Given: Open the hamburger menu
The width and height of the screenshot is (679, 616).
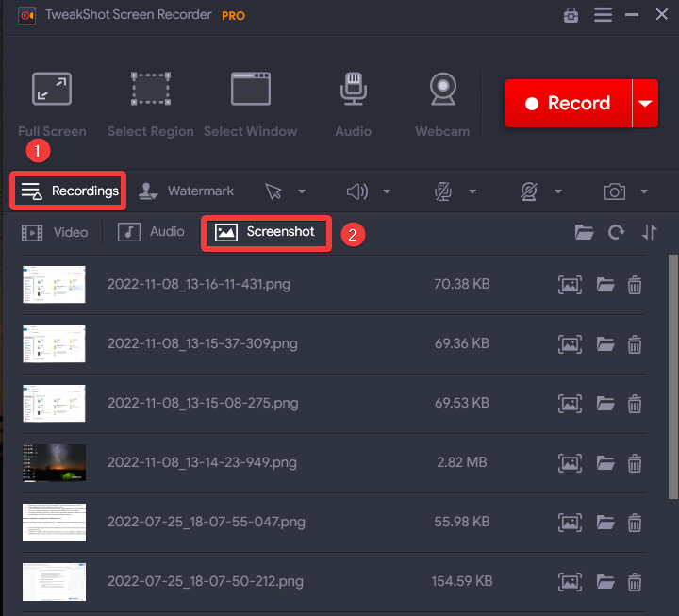Looking at the screenshot, I should pos(603,15).
